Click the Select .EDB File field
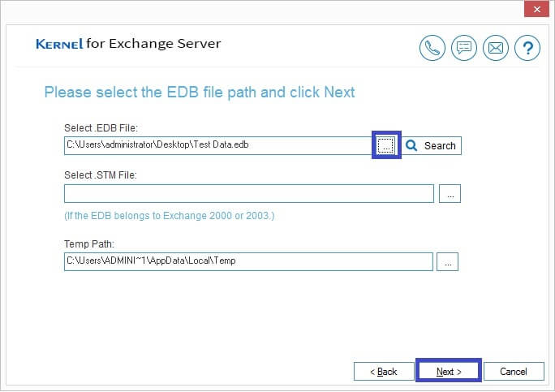 pos(217,145)
